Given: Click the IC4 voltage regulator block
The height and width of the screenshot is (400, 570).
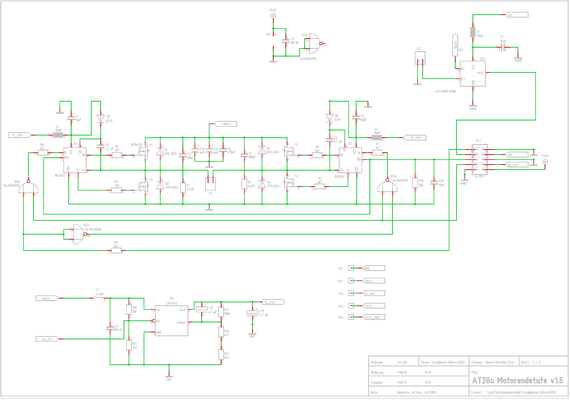Looking at the screenshot, I should (172, 320).
